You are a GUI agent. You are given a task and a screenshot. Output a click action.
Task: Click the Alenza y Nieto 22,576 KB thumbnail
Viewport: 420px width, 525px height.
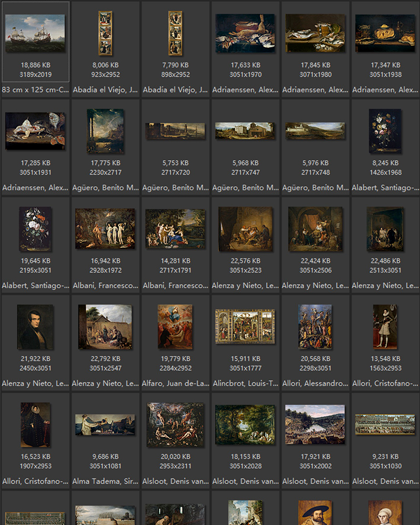tap(245, 229)
